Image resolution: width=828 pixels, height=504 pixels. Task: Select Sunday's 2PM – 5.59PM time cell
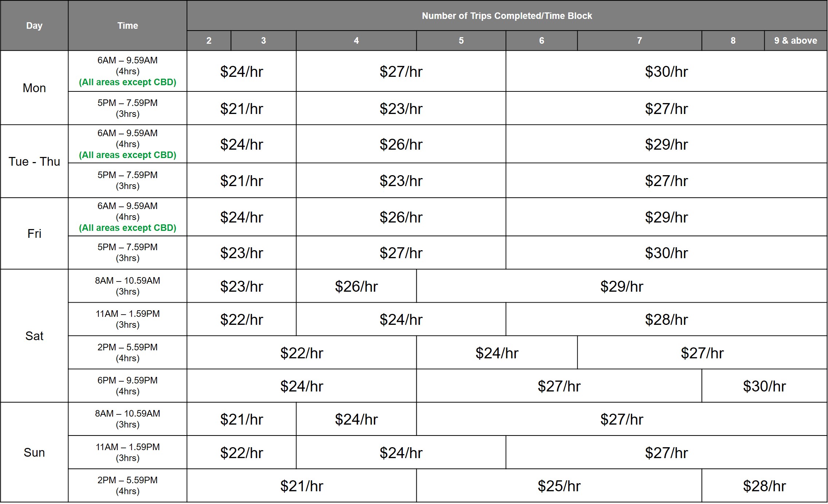pyautogui.click(x=127, y=485)
